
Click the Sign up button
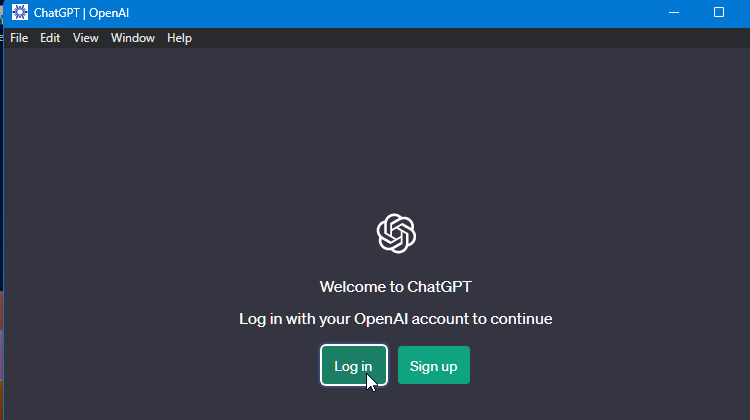point(434,365)
